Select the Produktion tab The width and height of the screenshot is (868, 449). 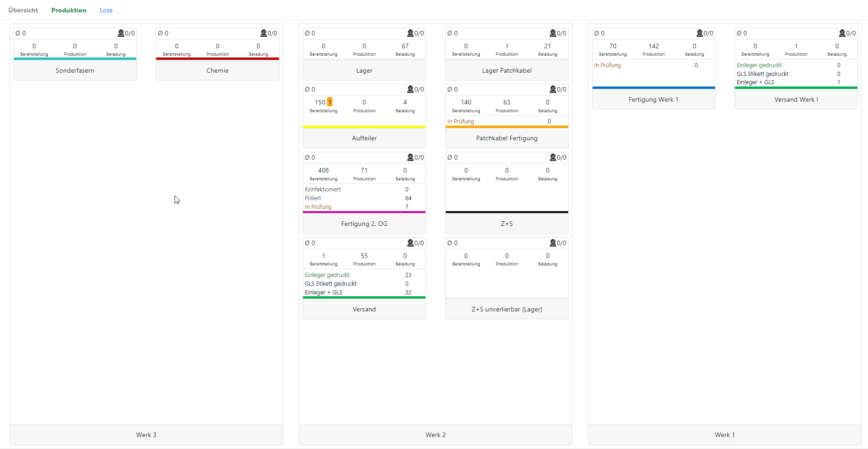(x=69, y=10)
